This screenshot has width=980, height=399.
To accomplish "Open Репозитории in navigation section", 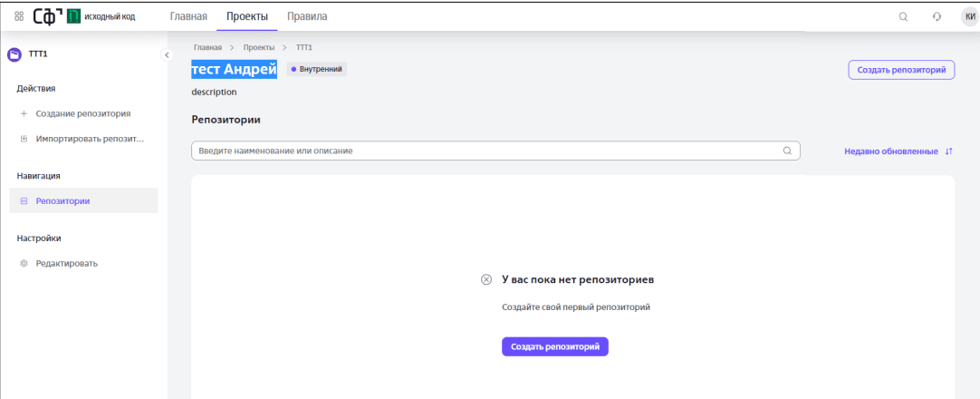I will point(62,201).
